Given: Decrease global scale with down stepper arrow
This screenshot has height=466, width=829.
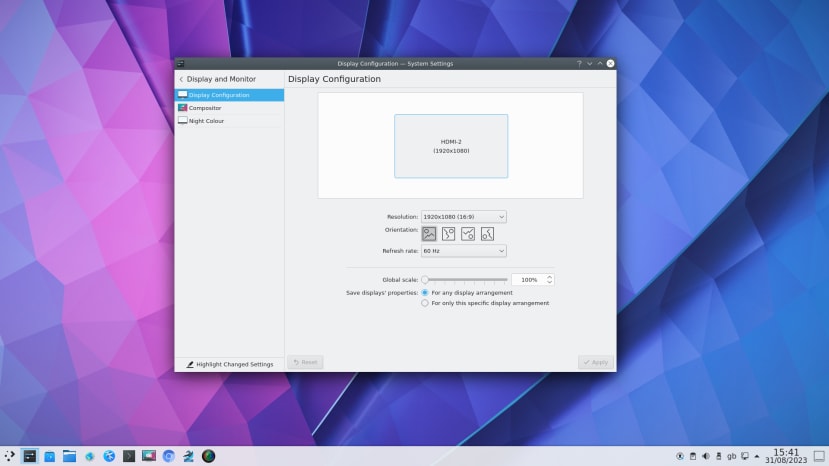Looking at the screenshot, I should 550,282.
